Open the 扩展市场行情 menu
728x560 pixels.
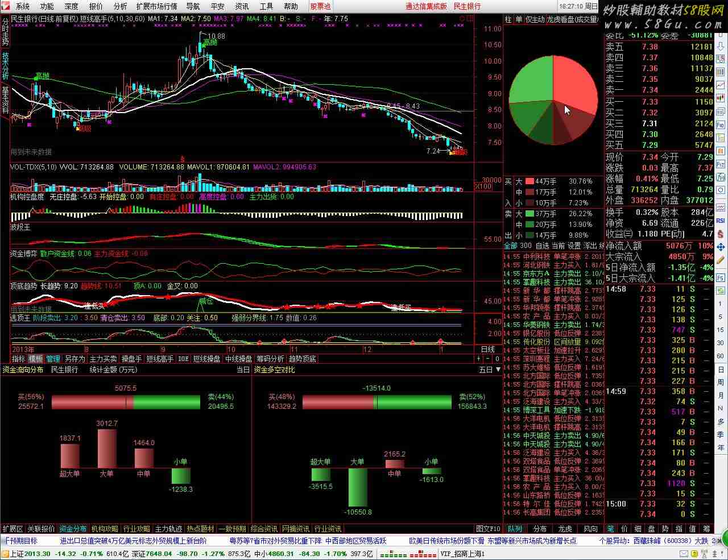(156, 6)
